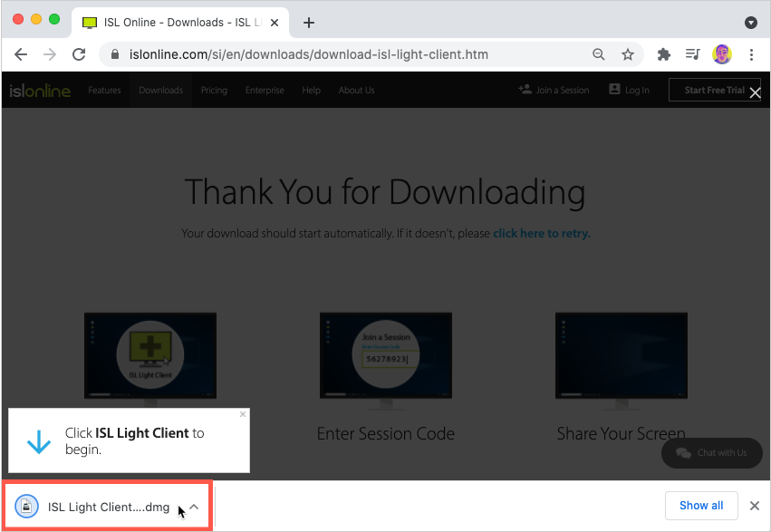This screenshot has width=771, height=532.
Task: Dismiss the ISL Light Client begin tooltip
Action: click(242, 413)
